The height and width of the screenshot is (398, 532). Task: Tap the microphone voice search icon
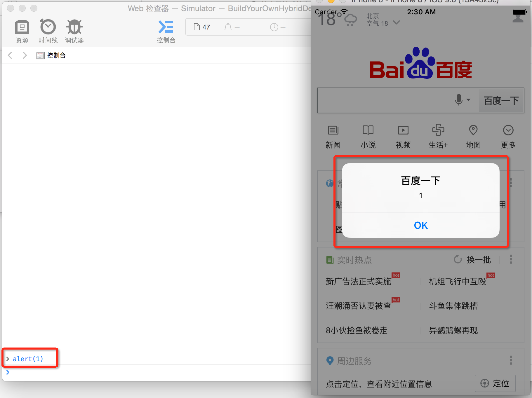[x=459, y=100]
